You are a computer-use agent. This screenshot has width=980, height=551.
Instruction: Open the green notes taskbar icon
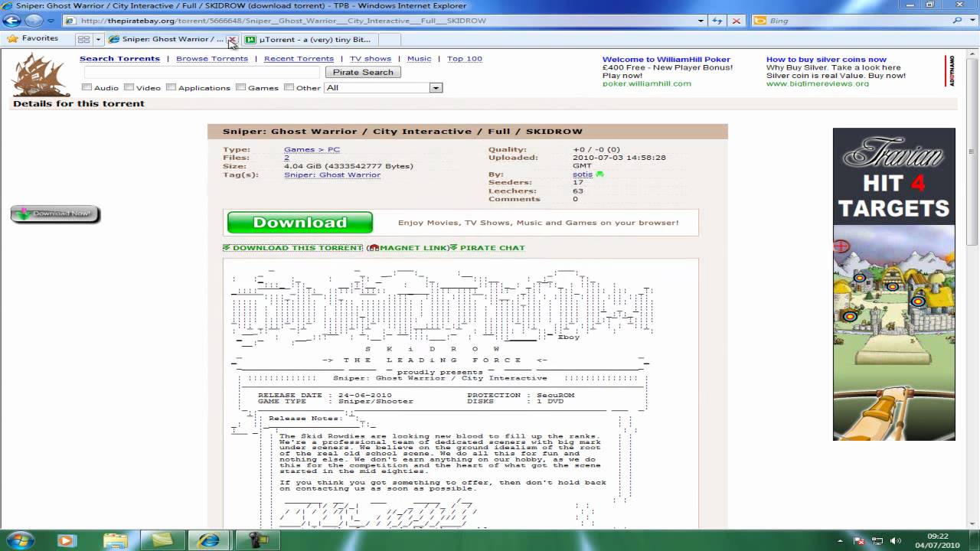pyautogui.click(x=162, y=540)
